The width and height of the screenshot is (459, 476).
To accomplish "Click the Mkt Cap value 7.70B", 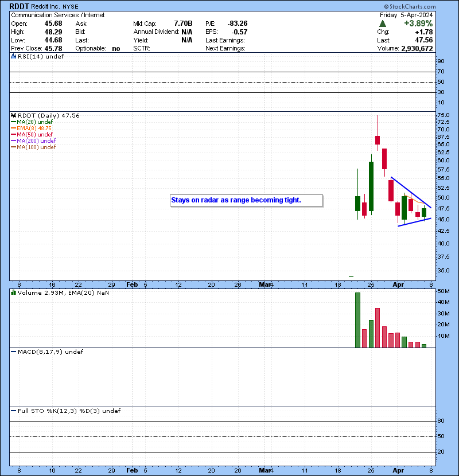I will (x=183, y=24).
